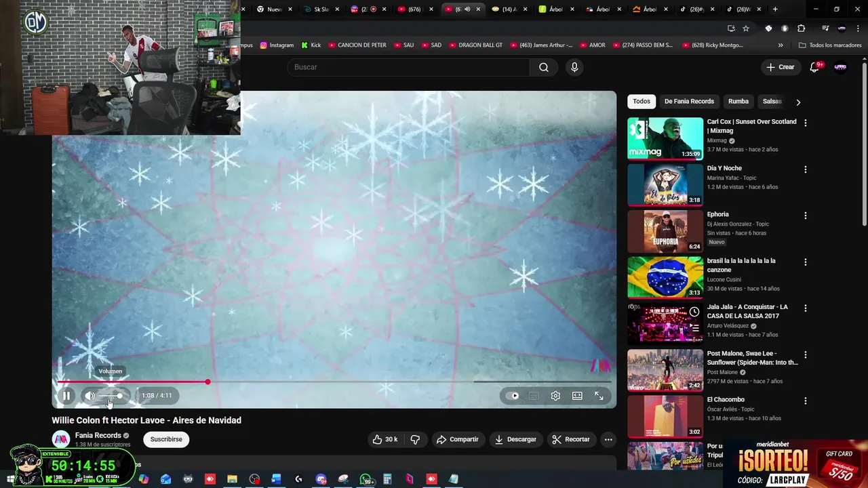The image size is (868, 488).
Task: Open a new browser tab
Action: pyautogui.click(x=775, y=9)
